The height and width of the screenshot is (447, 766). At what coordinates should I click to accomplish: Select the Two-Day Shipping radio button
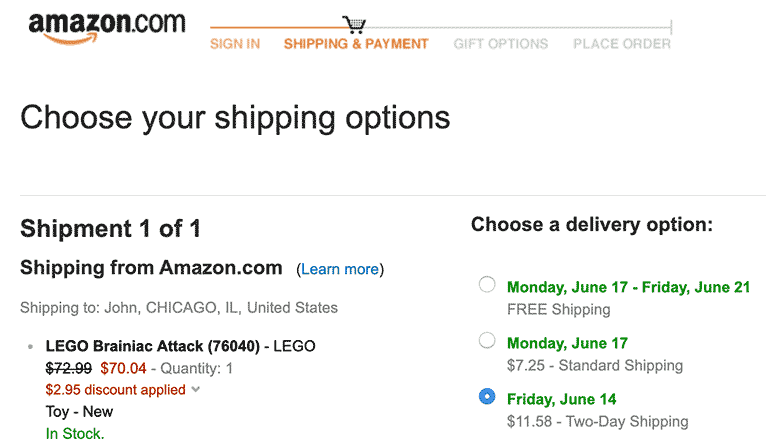tap(487, 396)
